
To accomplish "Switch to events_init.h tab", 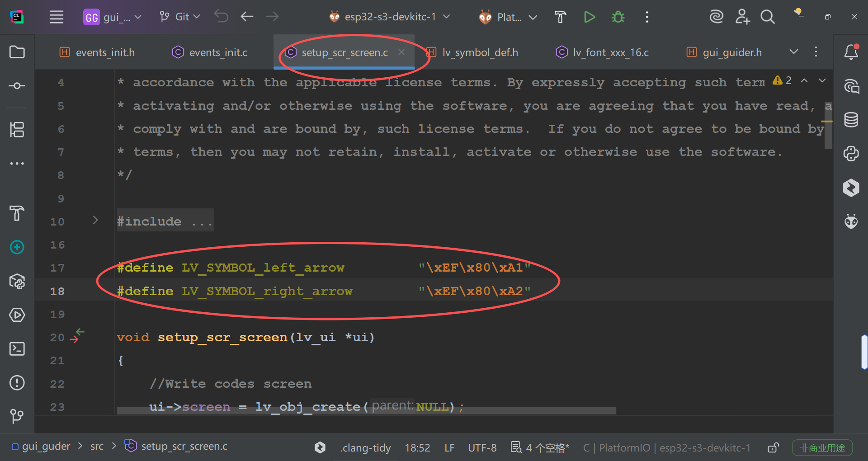I will click(x=97, y=52).
